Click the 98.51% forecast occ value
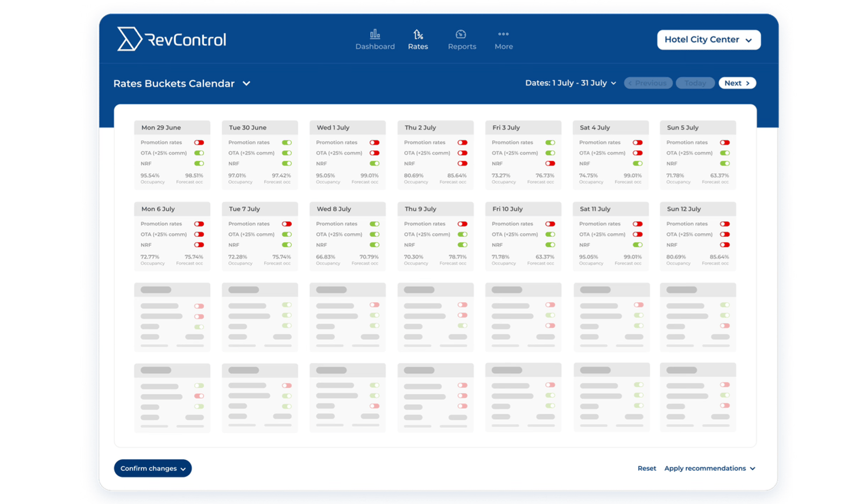The height and width of the screenshot is (504, 861). (194, 175)
